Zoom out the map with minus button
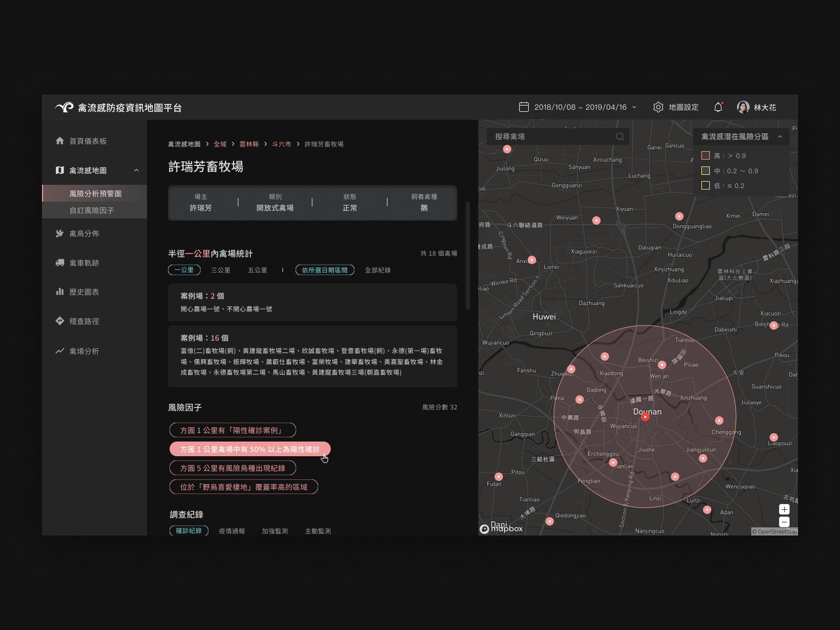This screenshot has width=840, height=630. click(784, 522)
